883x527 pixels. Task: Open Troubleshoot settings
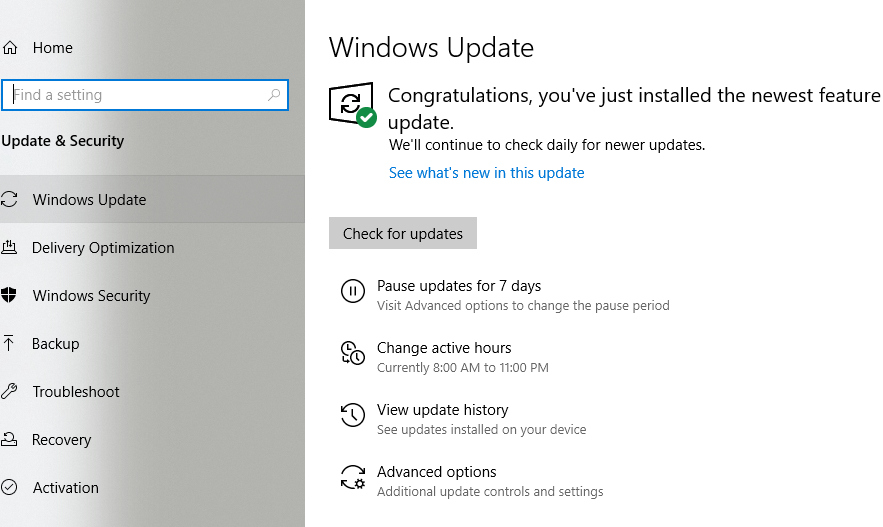pos(76,391)
